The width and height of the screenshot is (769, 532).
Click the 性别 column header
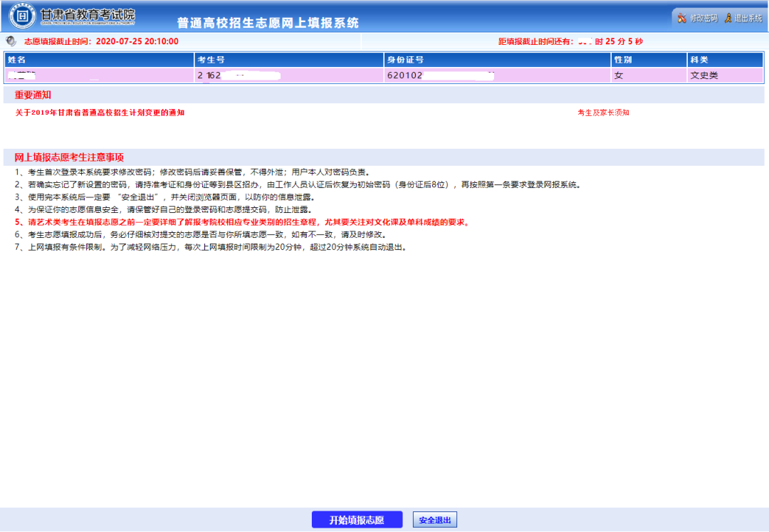tap(623, 60)
